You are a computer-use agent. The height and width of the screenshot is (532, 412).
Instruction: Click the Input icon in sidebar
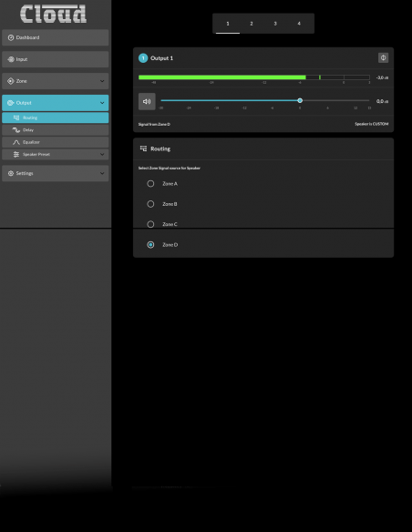tap(11, 59)
